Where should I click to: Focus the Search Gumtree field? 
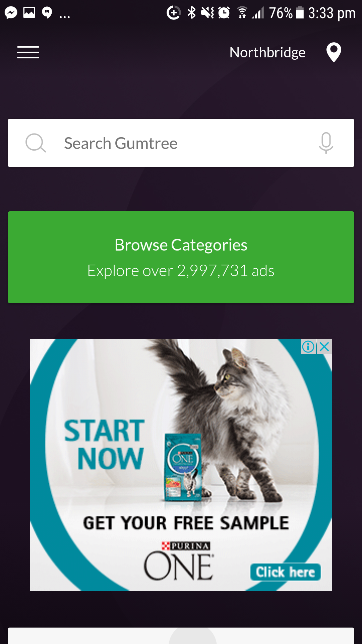click(181, 143)
